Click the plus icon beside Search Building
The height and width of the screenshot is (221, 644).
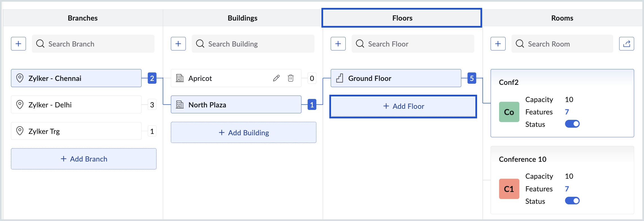(x=178, y=44)
